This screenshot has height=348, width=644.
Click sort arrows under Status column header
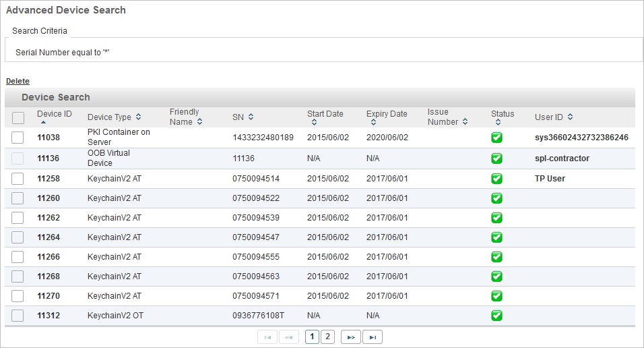497,123
